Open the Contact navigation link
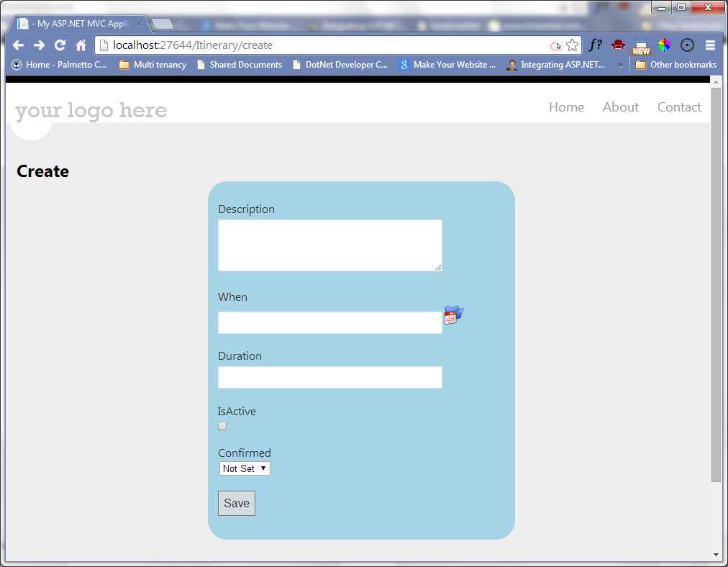This screenshot has width=728, height=567. (678, 106)
